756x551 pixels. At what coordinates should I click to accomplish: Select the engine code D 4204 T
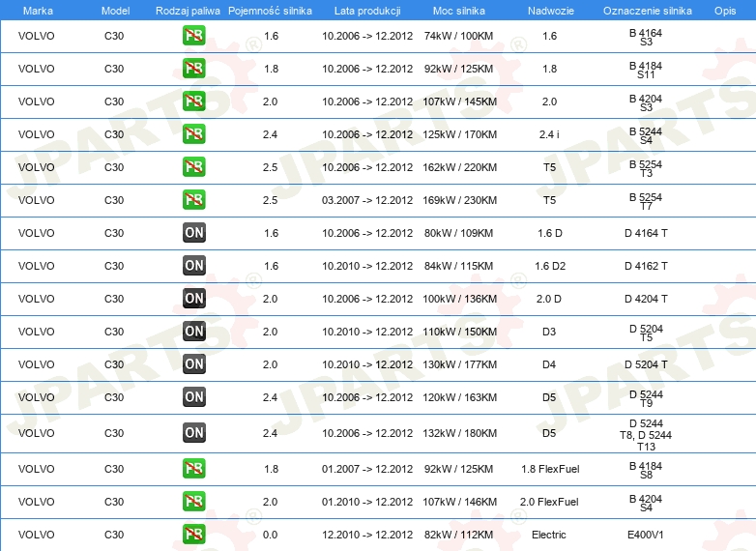(x=646, y=299)
